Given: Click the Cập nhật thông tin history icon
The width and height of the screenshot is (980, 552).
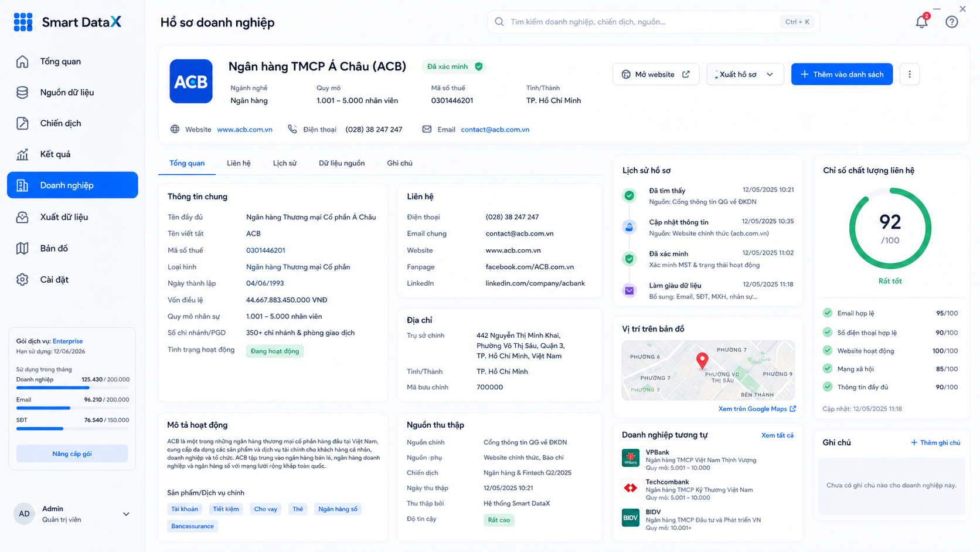Looking at the screenshot, I should 629,227.
